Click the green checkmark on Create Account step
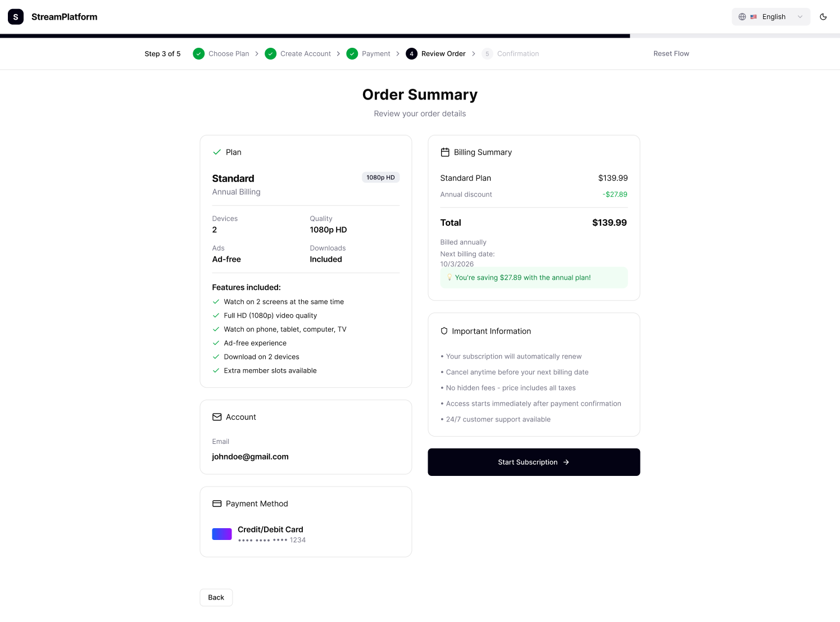The image size is (840, 622). coord(271,53)
